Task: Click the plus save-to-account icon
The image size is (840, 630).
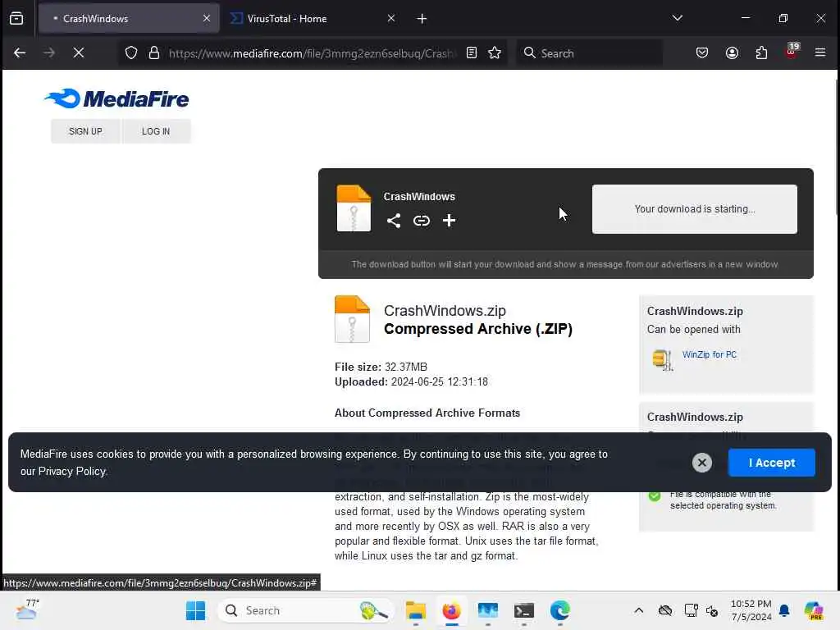Action: tap(449, 220)
